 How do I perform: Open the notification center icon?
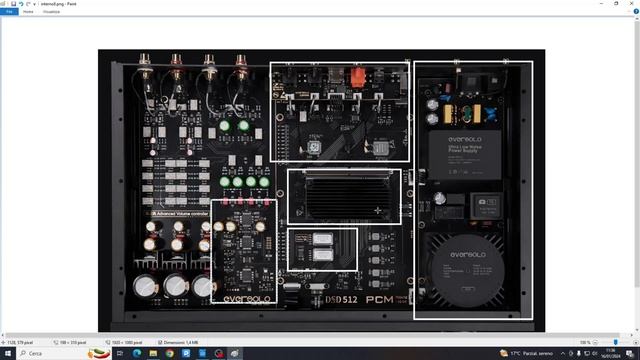[629, 353]
